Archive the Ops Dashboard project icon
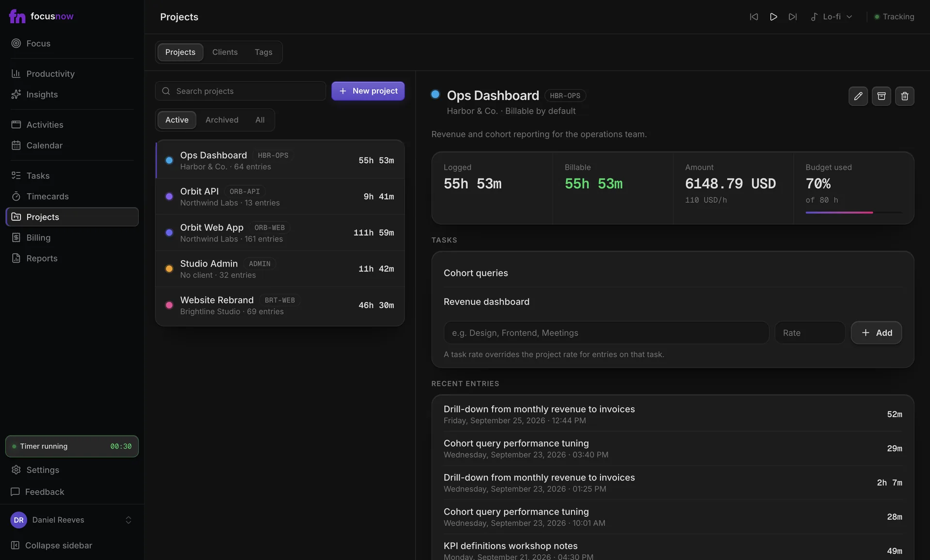The image size is (930, 560). 881,96
